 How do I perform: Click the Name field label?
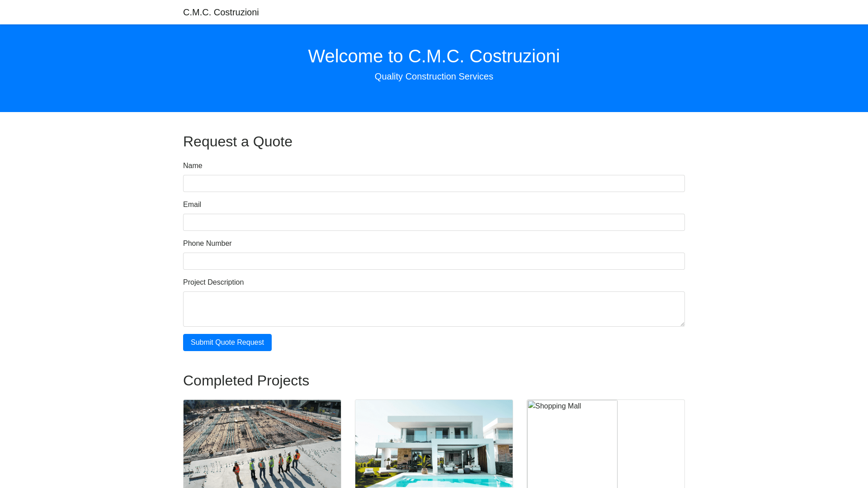pos(193,166)
